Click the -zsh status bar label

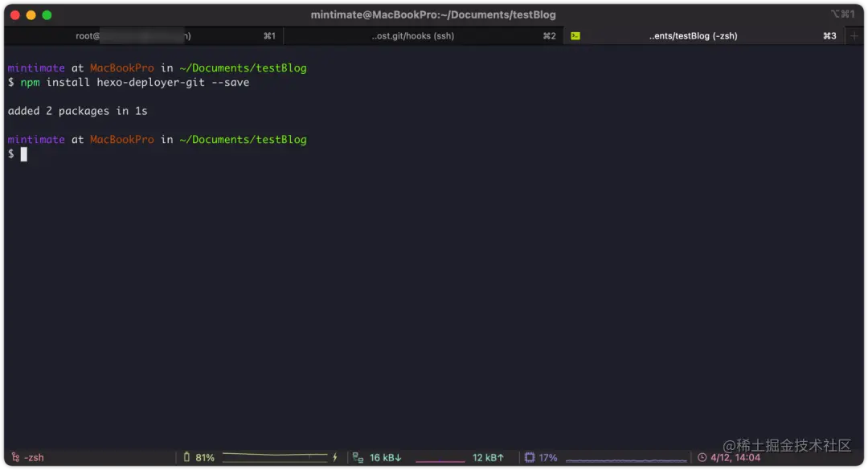[34, 457]
